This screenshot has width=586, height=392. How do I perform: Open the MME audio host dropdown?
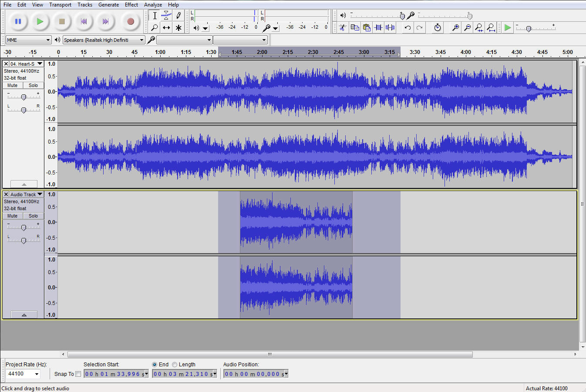(29, 40)
